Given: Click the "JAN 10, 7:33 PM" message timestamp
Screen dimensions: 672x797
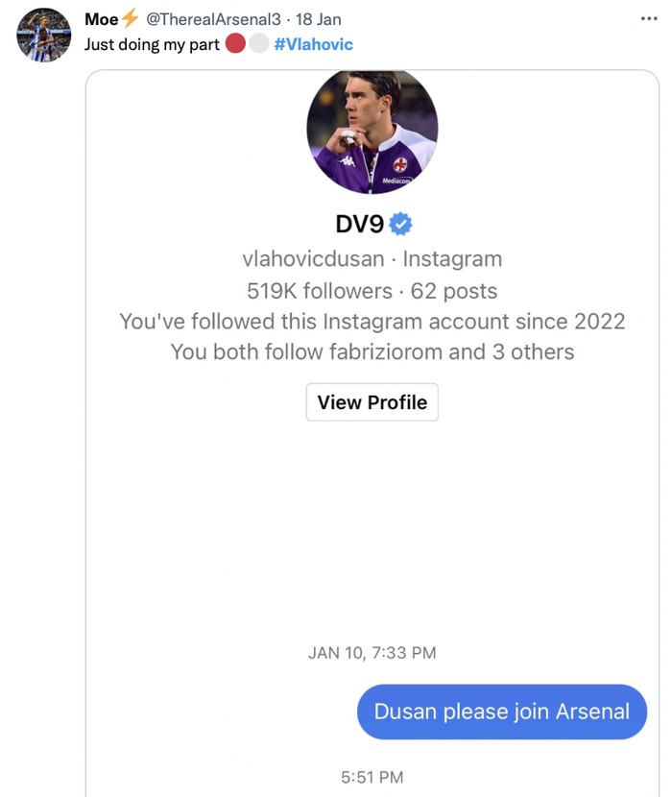Looking at the screenshot, I should (372, 653).
